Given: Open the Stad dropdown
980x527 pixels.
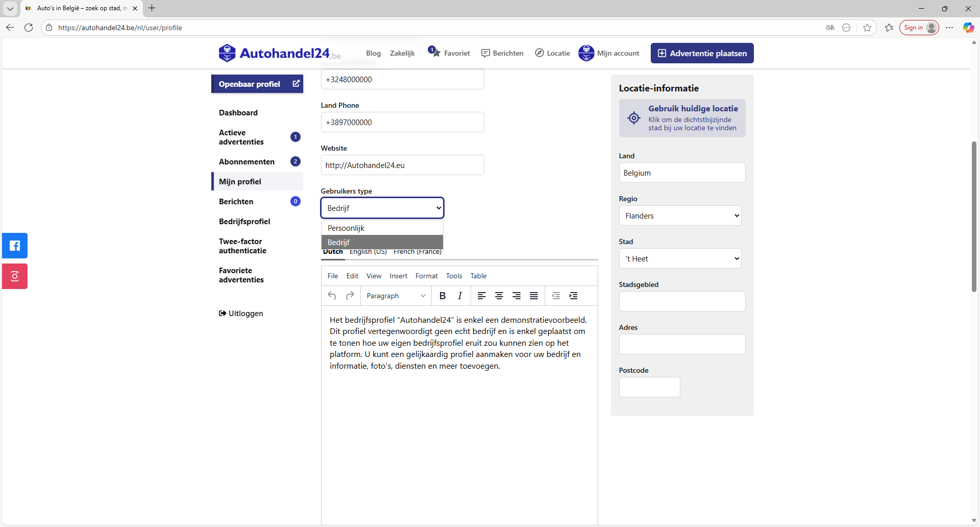Looking at the screenshot, I should (x=680, y=259).
